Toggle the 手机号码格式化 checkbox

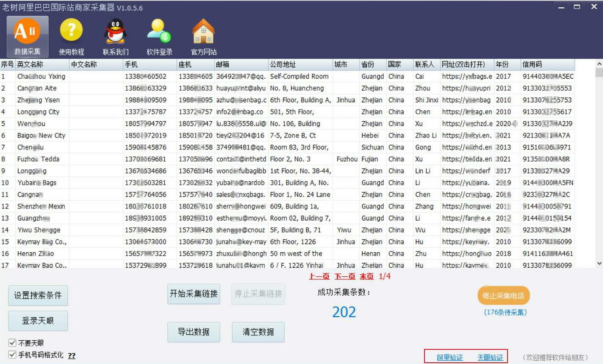point(12,355)
